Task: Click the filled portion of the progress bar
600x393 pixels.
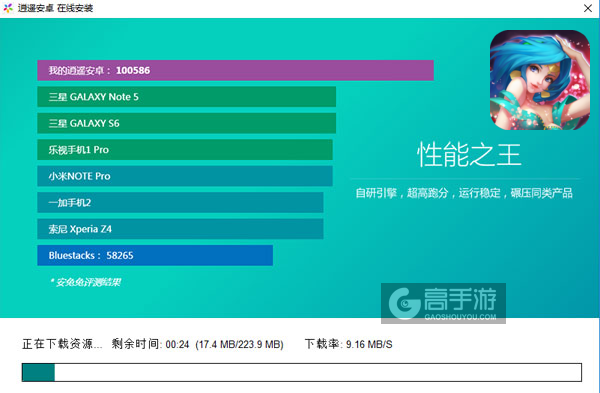Action: pyautogui.click(x=38, y=372)
